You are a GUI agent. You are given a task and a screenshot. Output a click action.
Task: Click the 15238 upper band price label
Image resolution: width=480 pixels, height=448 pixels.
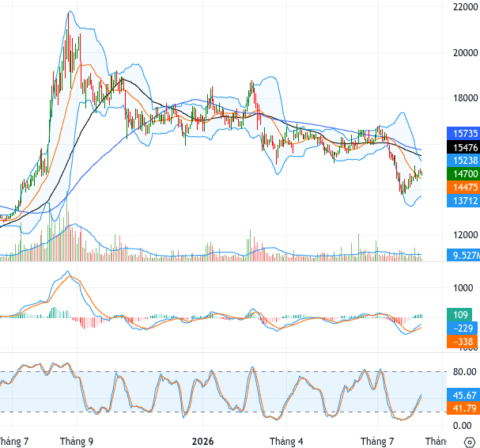pos(463,161)
